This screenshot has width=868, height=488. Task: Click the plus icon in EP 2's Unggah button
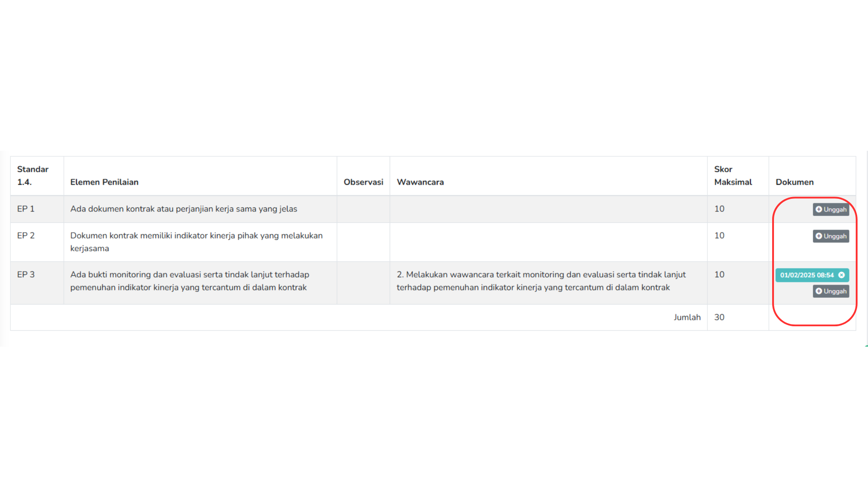pyautogui.click(x=819, y=236)
